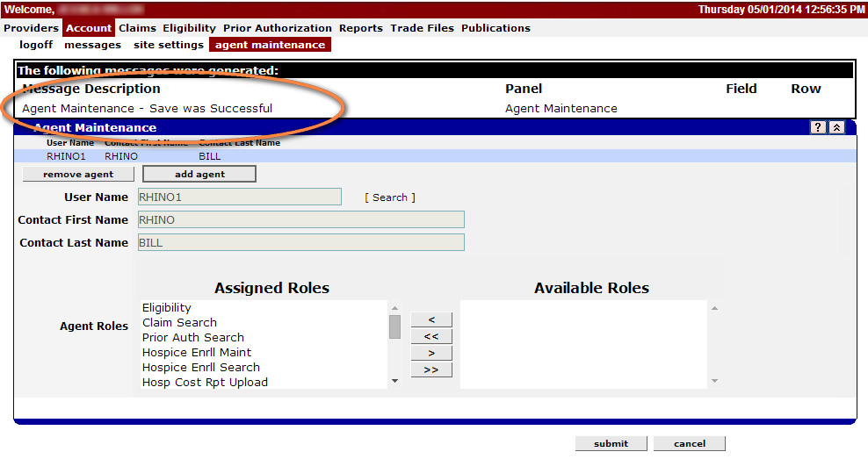Open the Trade Files menu
Viewport: 868px width, 459px height.
coord(422,28)
